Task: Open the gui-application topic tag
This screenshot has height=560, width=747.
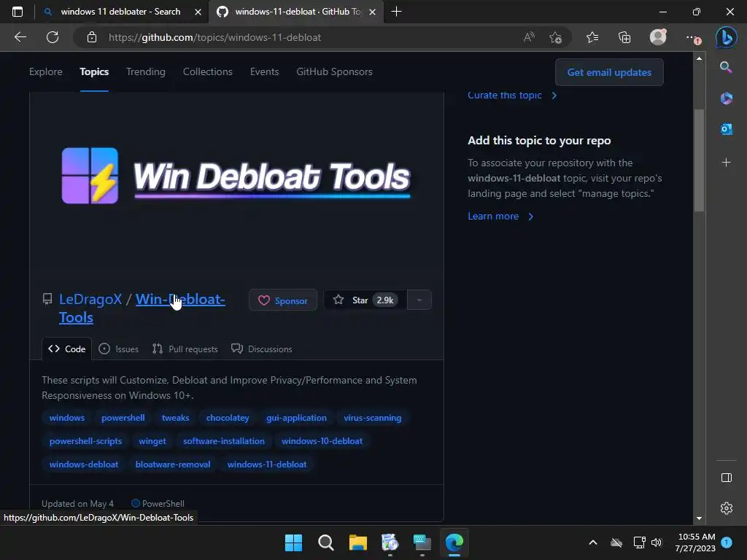Action: (x=296, y=418)
